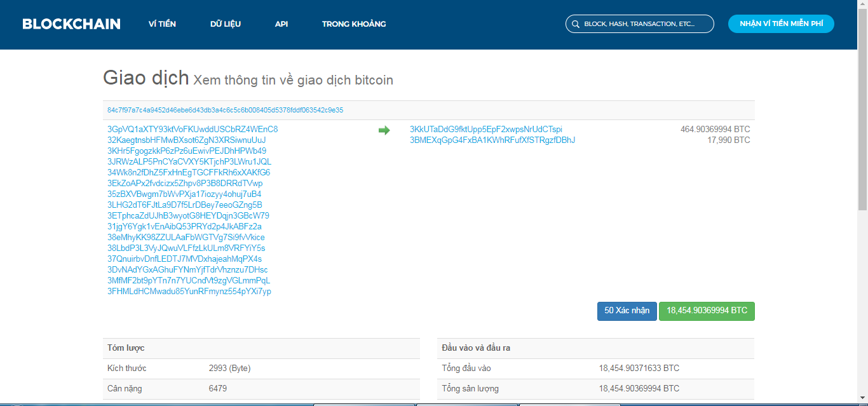The height and width of the screenshot is (406, 868).
Task: Select the Cân nặng value 6479
Action: point(218,388)
